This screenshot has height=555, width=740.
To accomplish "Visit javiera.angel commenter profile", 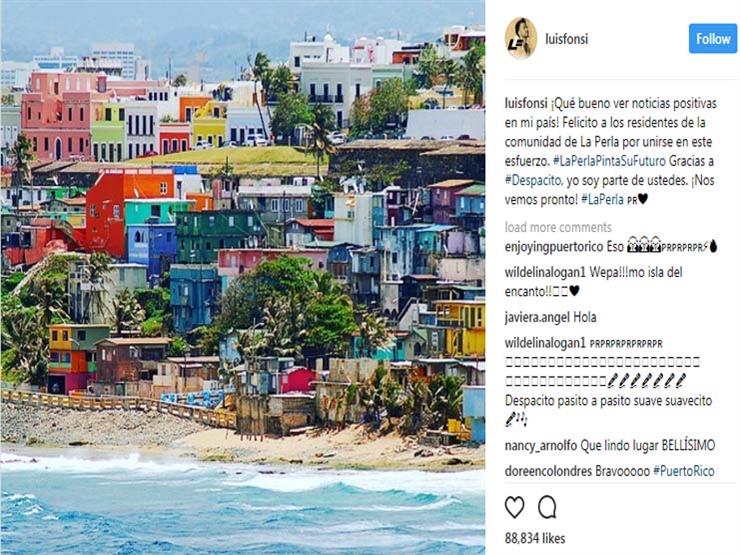I will 537,318.
